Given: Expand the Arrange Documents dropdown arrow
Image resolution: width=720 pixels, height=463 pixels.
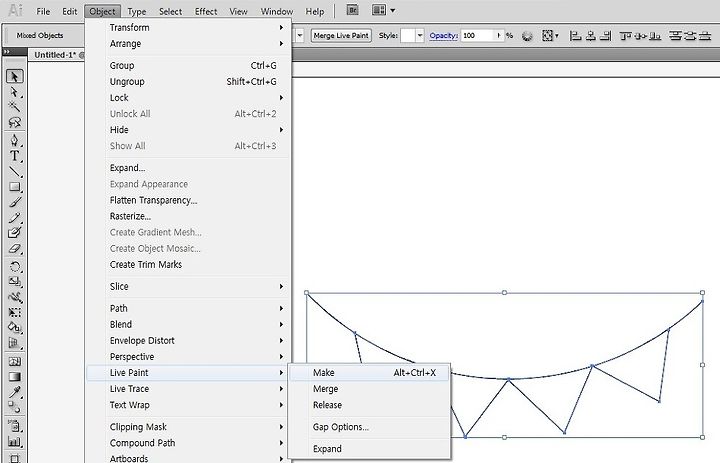Looking at the screenshot, I should click(x=393, y=10).
